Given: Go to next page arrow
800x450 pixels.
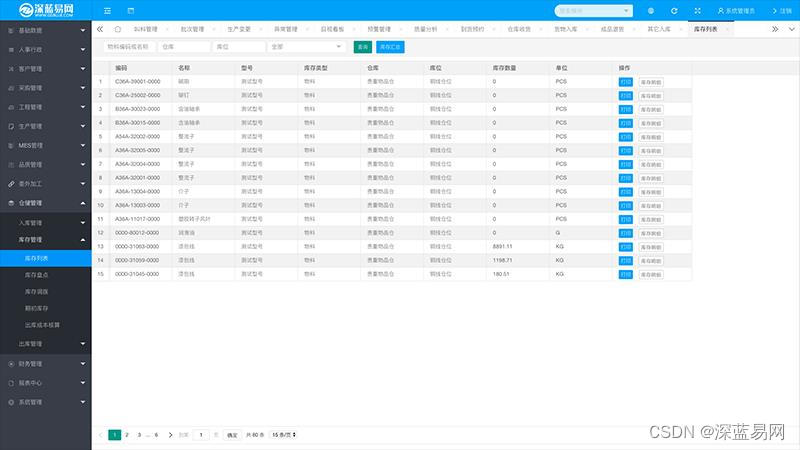Looking at the screenshot, I should [x=170, y=435].
